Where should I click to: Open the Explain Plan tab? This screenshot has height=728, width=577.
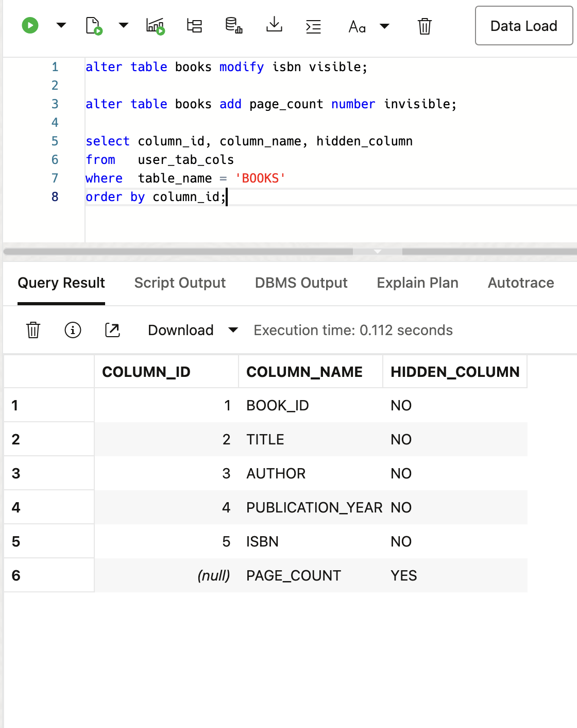[x=418, y=283]
